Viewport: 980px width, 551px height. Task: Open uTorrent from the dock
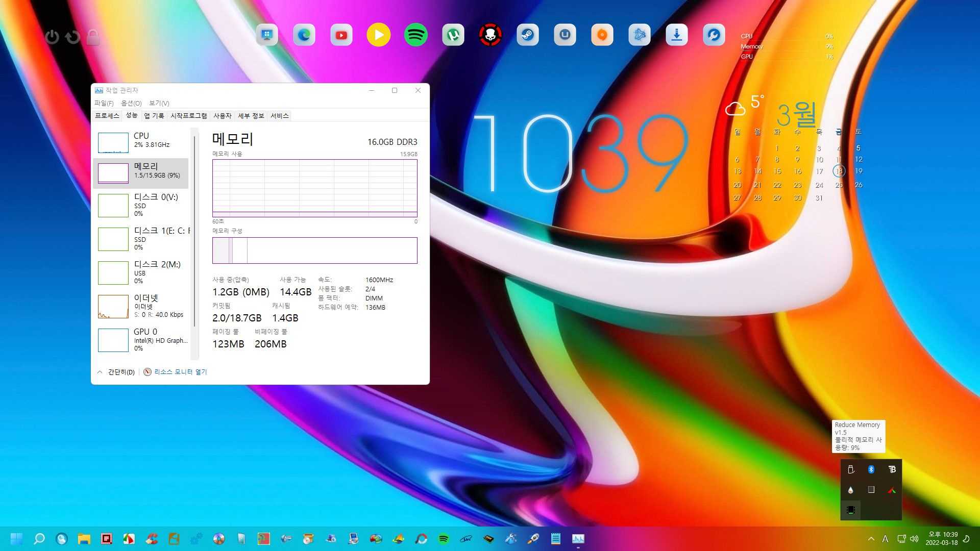[x=453, y=35]
